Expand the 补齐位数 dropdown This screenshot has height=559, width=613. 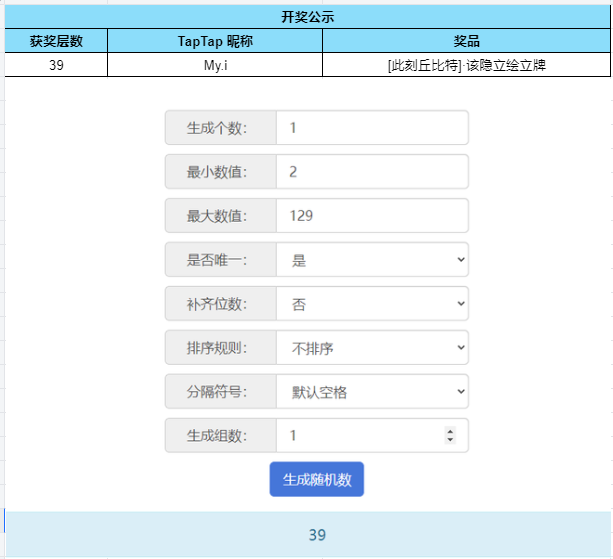point(372,304)
